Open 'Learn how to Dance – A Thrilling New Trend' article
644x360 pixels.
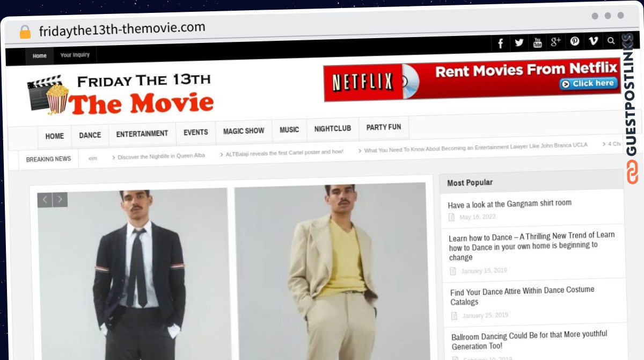tap(532, 246)
